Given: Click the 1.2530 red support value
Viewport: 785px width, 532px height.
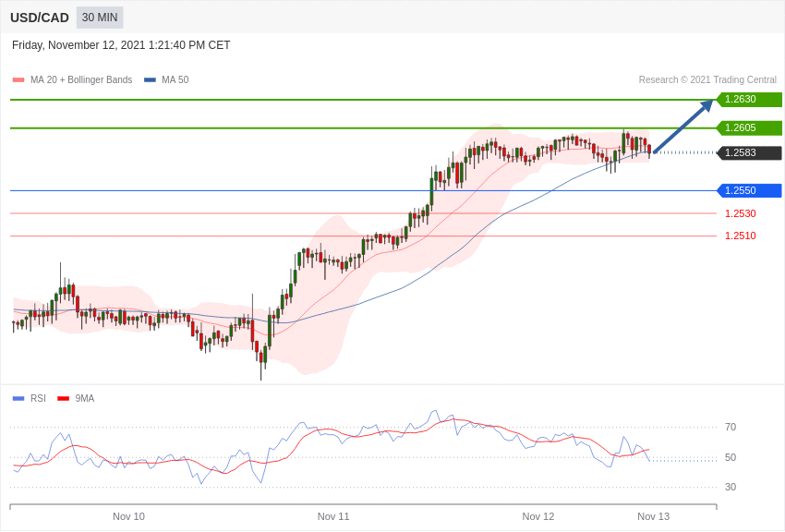Looking at the screenshot, I should tap(741, 213).
